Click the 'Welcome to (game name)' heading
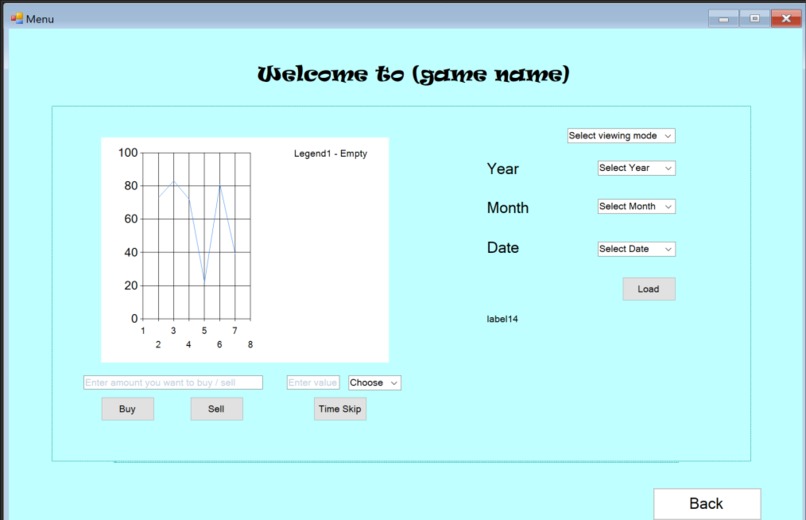The image size is (806, 520). pyautogui.click(x=414, y=75)
